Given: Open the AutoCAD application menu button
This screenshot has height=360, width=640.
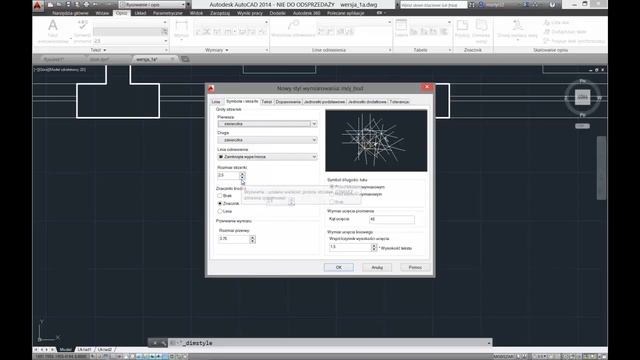Looking at the screenshot, I should (x=38, y=5).
